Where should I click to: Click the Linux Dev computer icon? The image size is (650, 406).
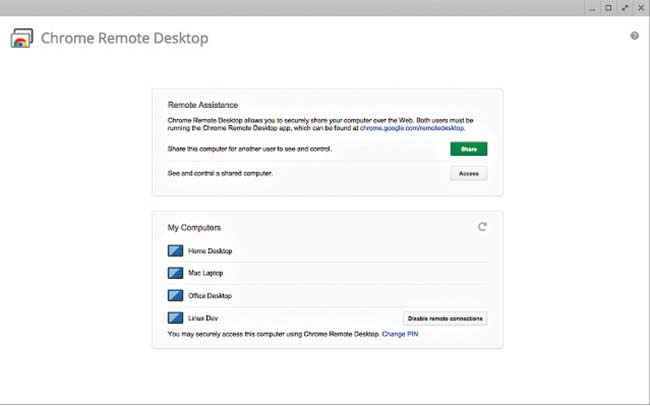coord(175,318)
